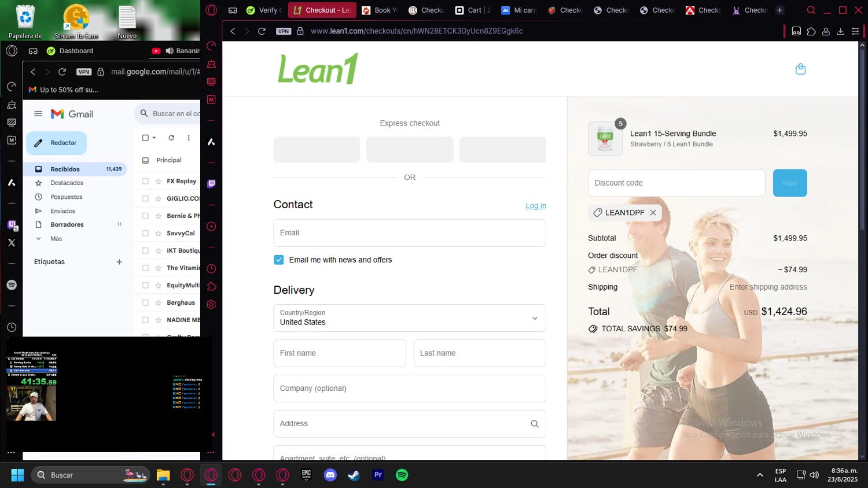This screenshot has width=868, height=488.
Task: Reload the Lean1 checkout page
Action: pos(262,31)
